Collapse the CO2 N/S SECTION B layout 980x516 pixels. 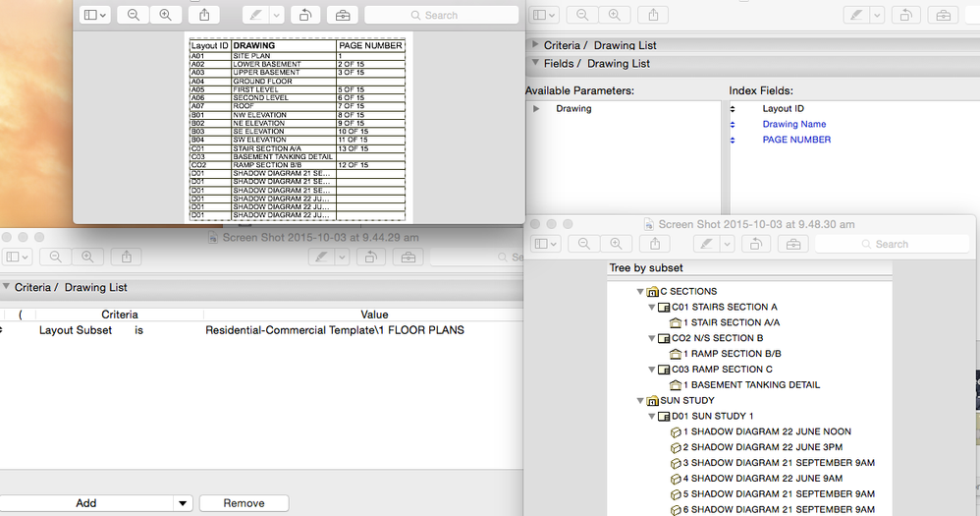point(652,338)
